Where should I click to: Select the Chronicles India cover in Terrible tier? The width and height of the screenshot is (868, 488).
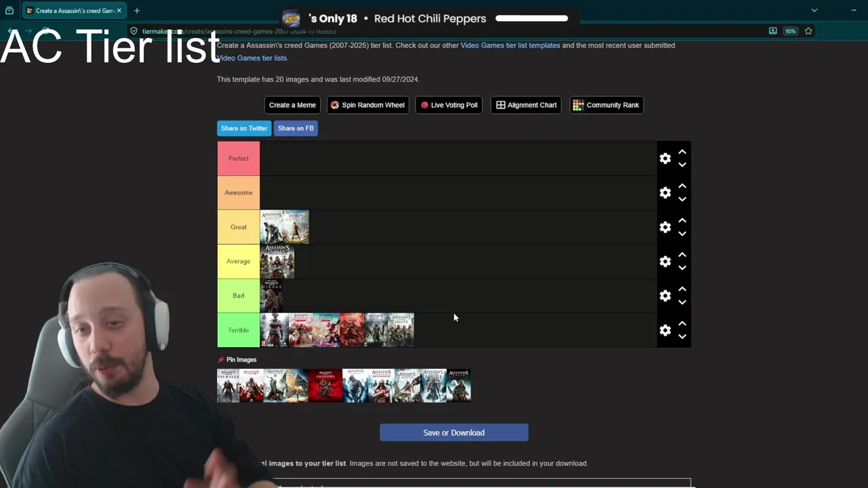coord(325,330)
